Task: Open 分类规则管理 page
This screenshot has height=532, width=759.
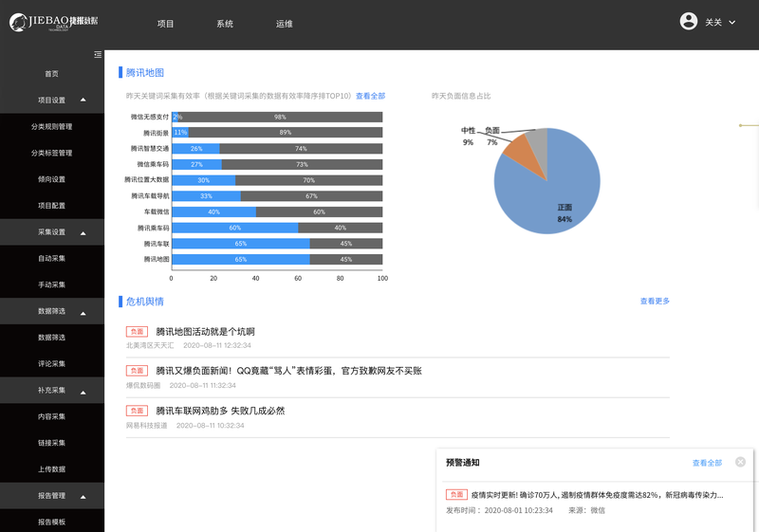Action: pos(52,127)
